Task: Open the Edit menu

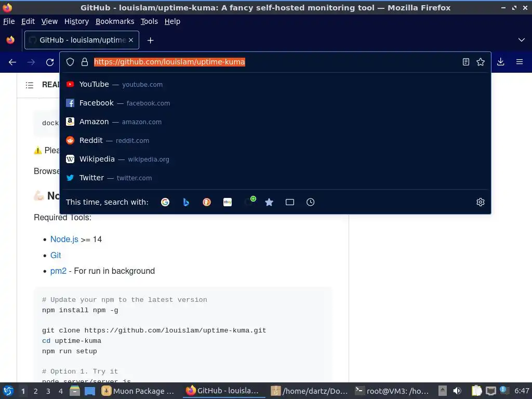Action: 28,21
